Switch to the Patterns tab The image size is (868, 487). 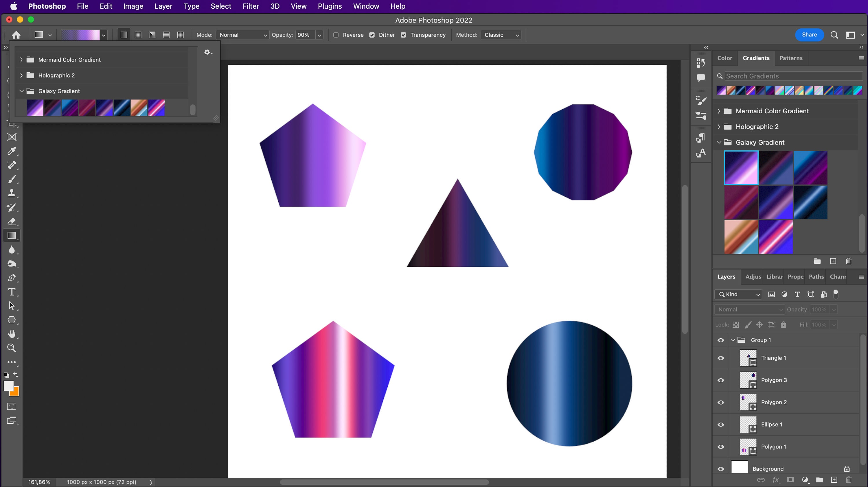[792, 58]
